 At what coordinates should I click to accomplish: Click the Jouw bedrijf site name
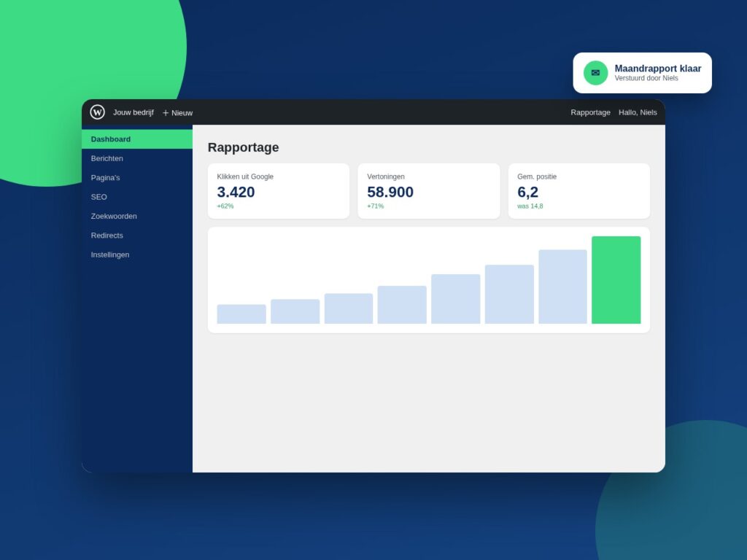[x=133, y=112]
